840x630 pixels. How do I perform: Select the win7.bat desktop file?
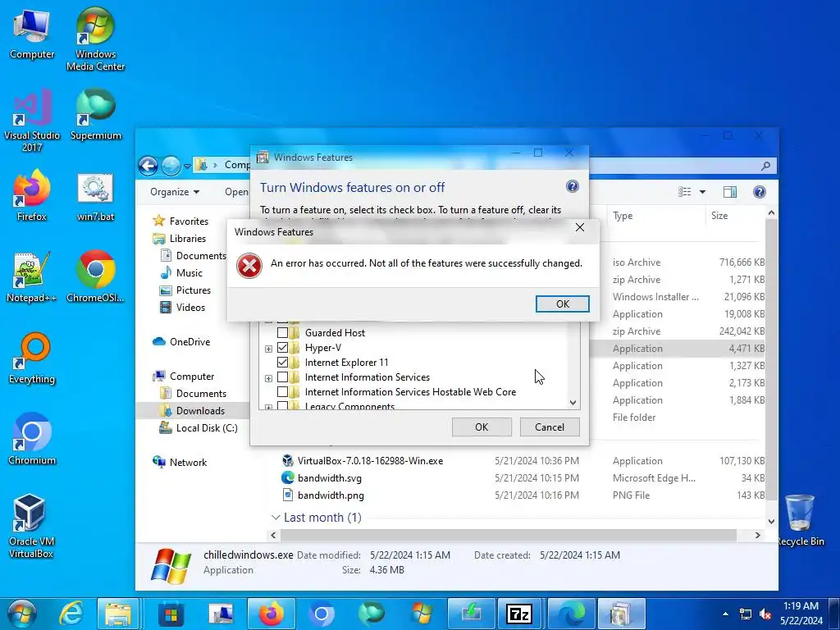95,197
